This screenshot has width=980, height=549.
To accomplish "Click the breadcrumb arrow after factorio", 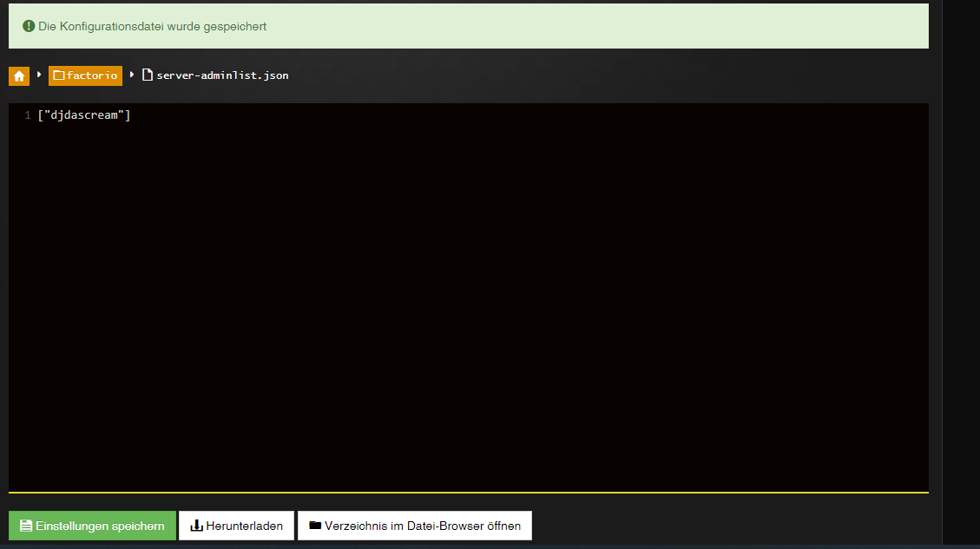I will tap(132, 75).
